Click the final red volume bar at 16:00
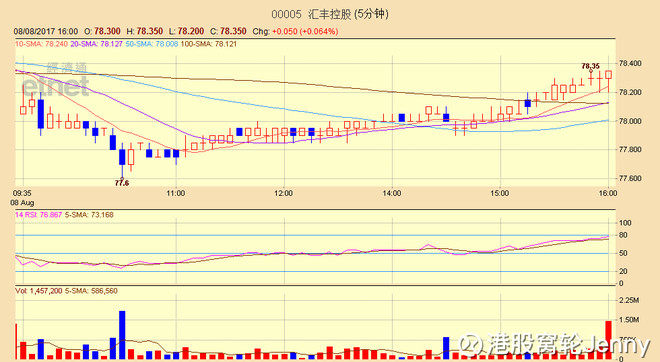660x362 pixels. tap(608, 340)
